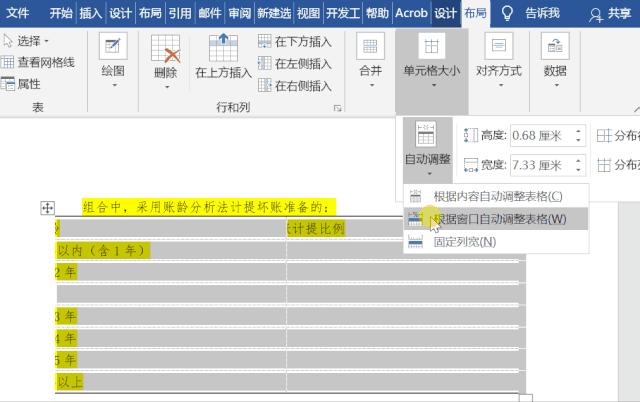The width and height of the screenshot is (640, 402).
Task: Click 在上方插入 insert row above icon
Action: (223, 48)
